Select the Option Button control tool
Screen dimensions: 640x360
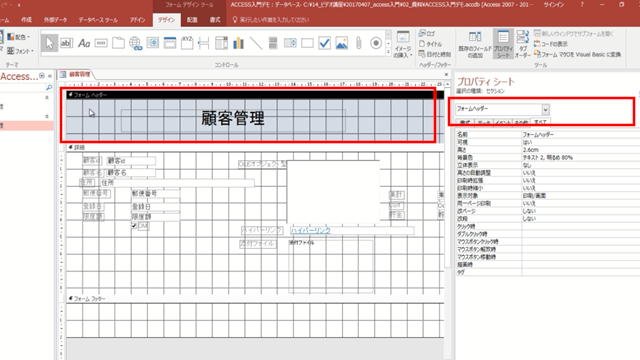click(376, 43)
